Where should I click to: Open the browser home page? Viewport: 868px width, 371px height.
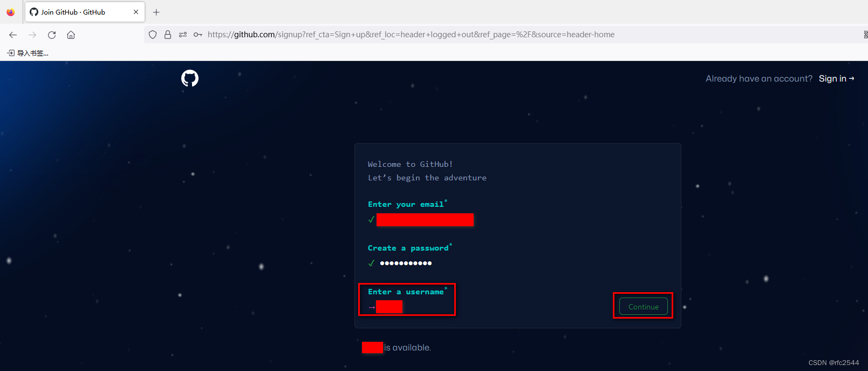[x=71, y=35]
